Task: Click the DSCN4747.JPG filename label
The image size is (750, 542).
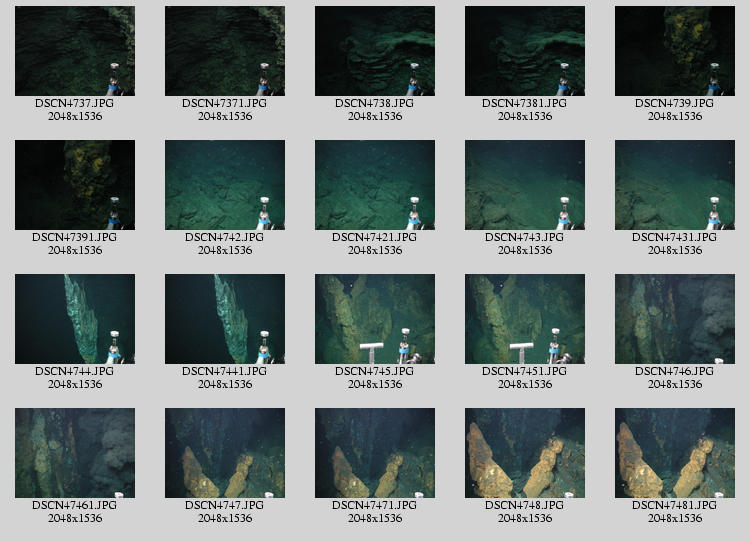Action: pos(225,505)
